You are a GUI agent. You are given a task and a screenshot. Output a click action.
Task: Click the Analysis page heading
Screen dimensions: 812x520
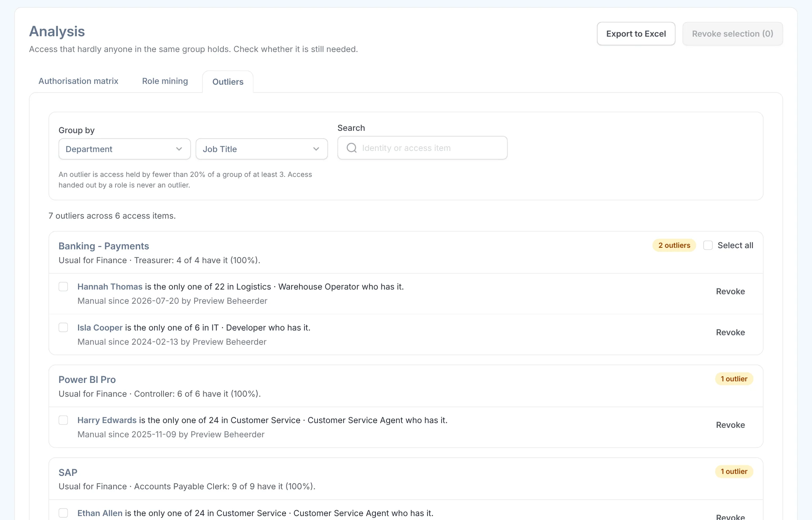pos(57,32)
